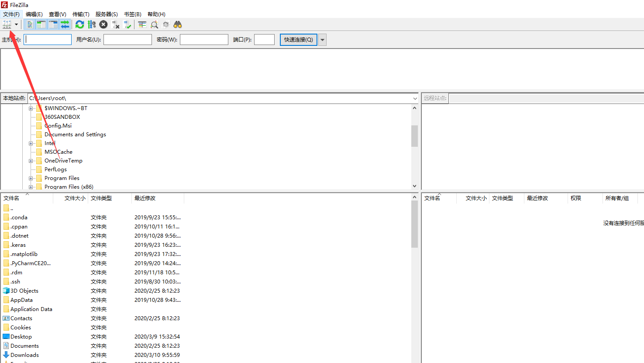
Task: Focus the 密码(W) input field
Action: point(204,39)
